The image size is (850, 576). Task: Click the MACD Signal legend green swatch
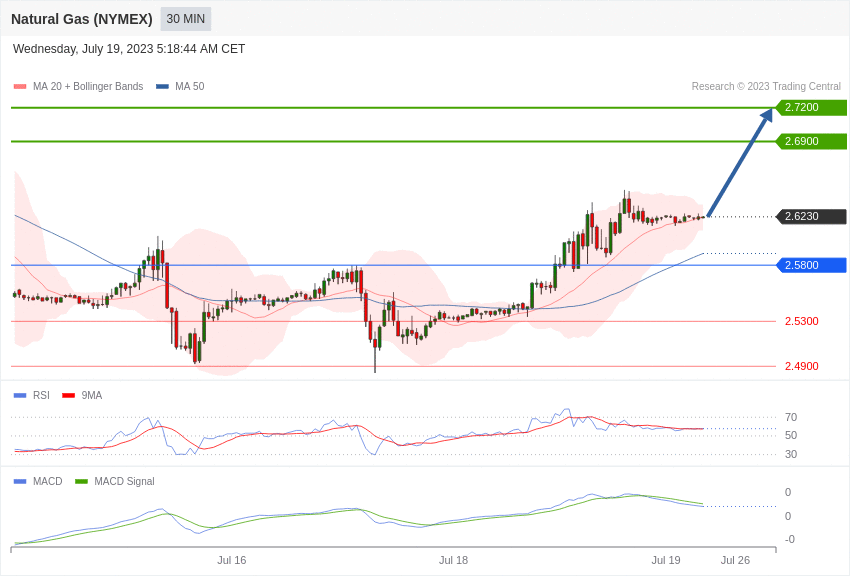click(81, 481)
